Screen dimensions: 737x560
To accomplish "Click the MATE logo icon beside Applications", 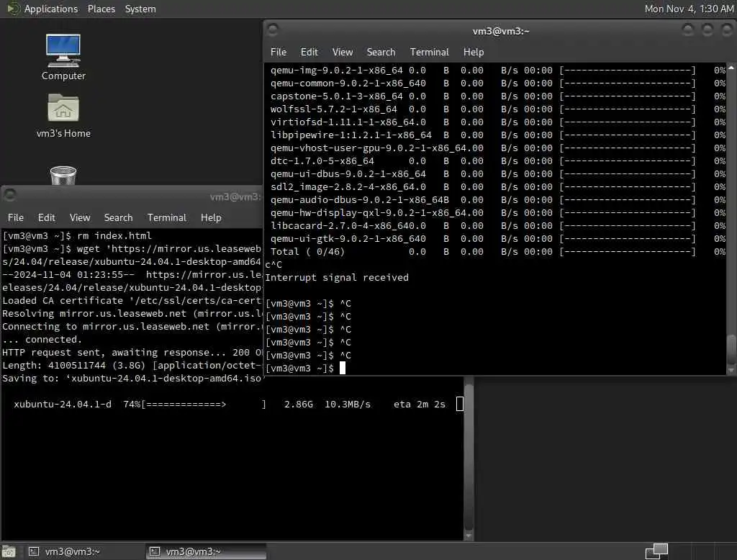I will click(x=13, y=9).
